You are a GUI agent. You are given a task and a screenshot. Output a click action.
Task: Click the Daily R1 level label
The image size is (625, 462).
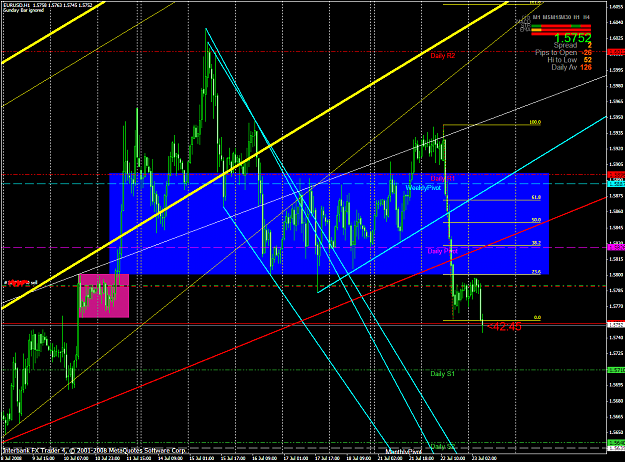pyautogui.click(x=442, y=179)
